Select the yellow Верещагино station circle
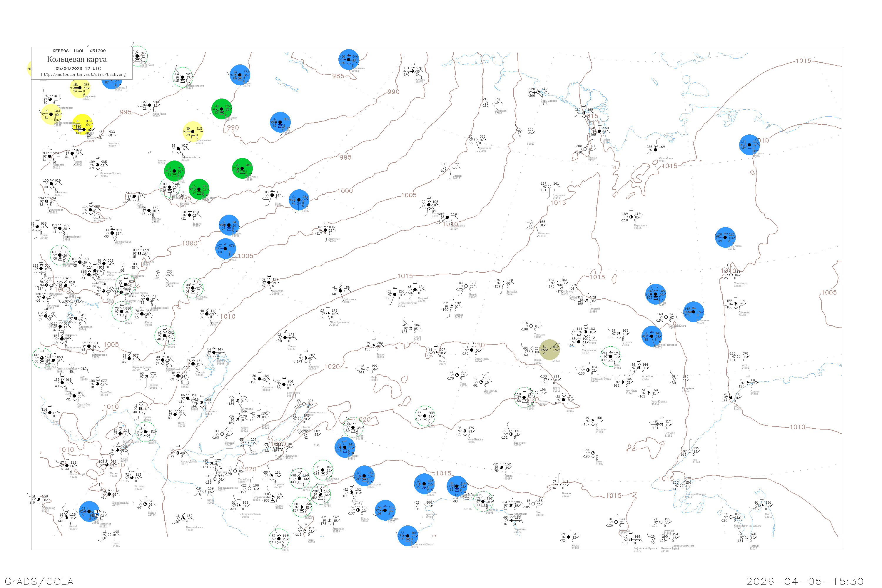This screenshot has height=588, width=882. pyautogui.click(x=193, y=132)
